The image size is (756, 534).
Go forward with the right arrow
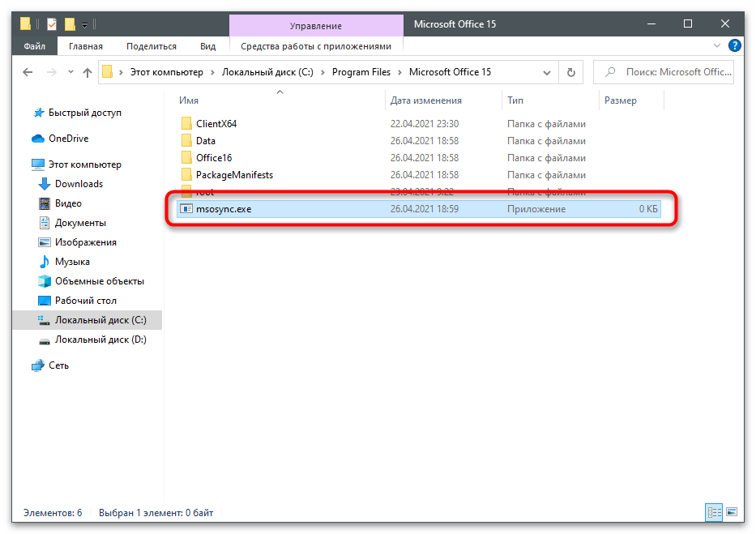[x=51, y=72]
